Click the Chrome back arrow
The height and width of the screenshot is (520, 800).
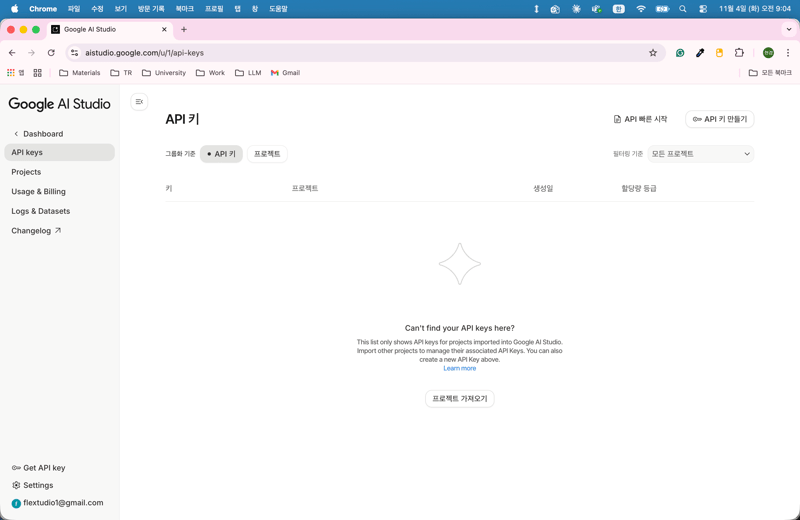(x=12, y=53)
